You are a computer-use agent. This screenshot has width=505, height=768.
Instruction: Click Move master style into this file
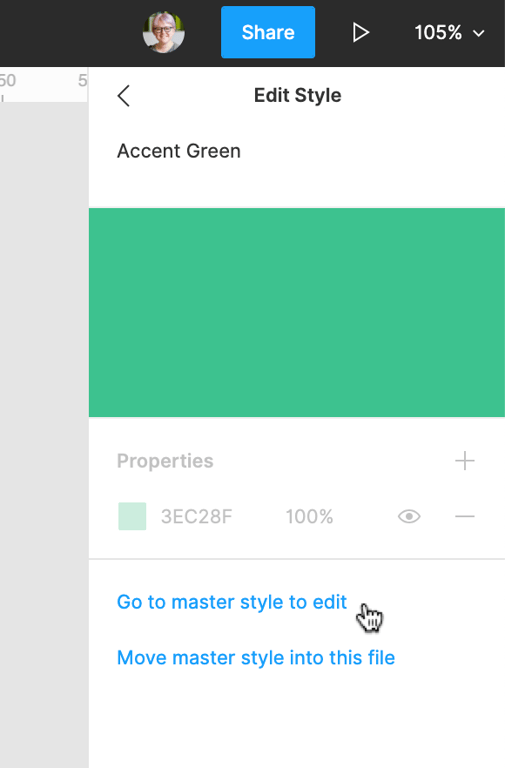click(x=256, y=658)
